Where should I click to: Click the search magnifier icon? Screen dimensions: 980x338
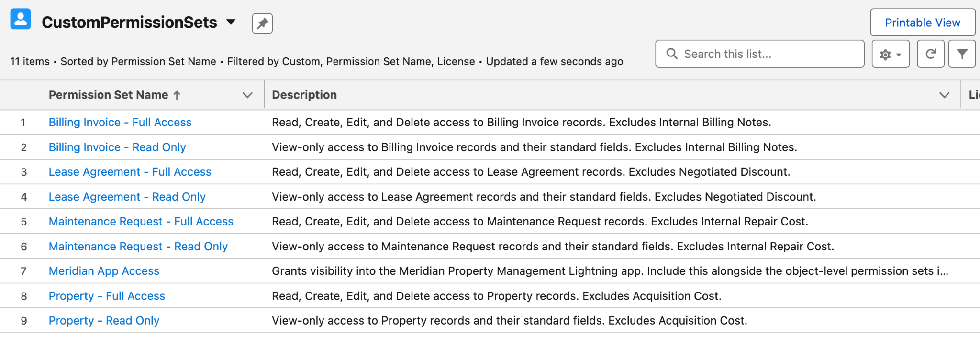click(672, 54)
